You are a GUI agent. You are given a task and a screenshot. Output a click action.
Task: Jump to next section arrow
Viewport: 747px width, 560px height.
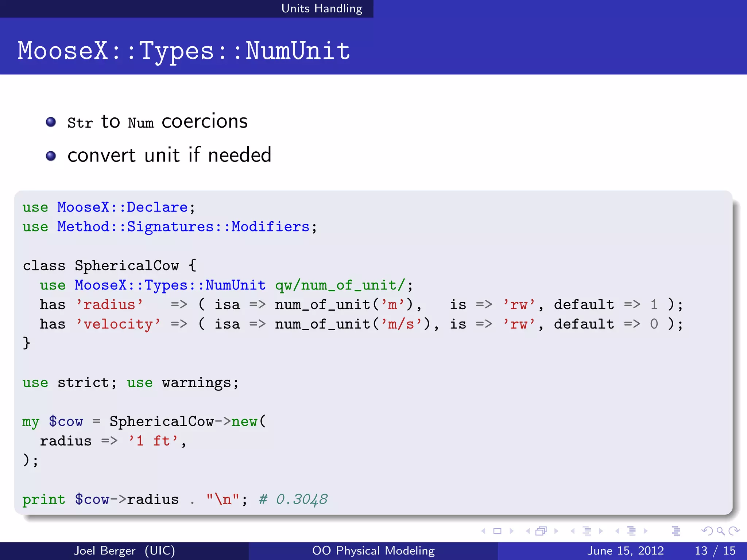(646, 531)
